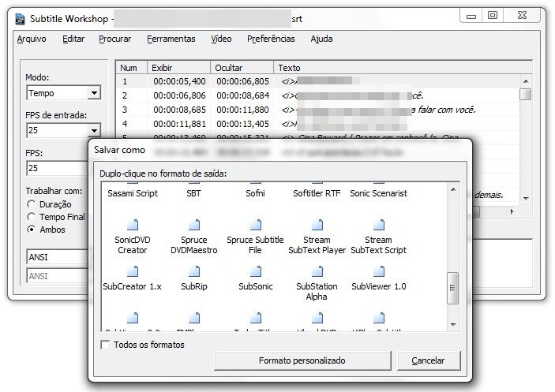Screen dimensions: 555x392
Task: Open the Arquivo menu
Action: click(x=32, y=39)
